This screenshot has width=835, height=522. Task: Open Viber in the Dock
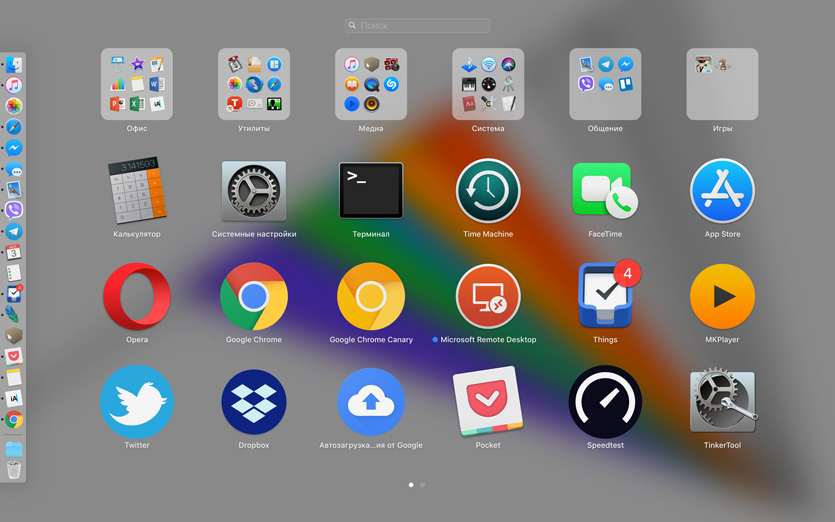click(x=14, y=210)
